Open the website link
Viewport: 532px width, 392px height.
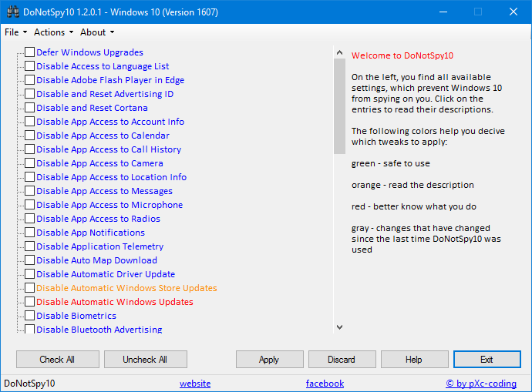[x=195, y=384]
